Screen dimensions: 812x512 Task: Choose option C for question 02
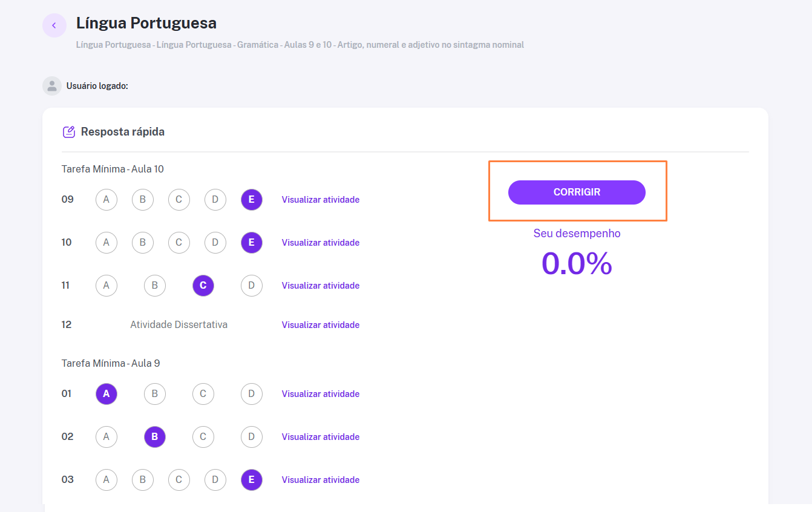(203, 437)
